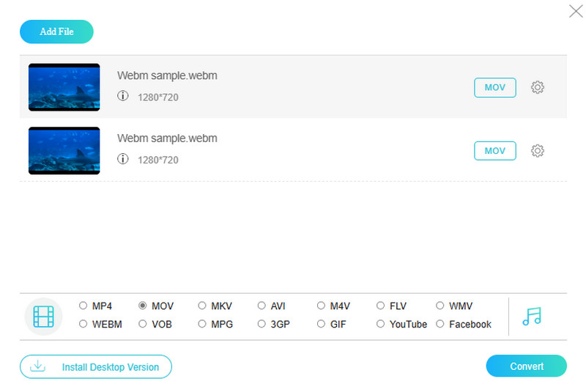The height and width of the screenshot is (392, 586).
Task: Pick the YouTube output preset
Action: tap(381, 324)
